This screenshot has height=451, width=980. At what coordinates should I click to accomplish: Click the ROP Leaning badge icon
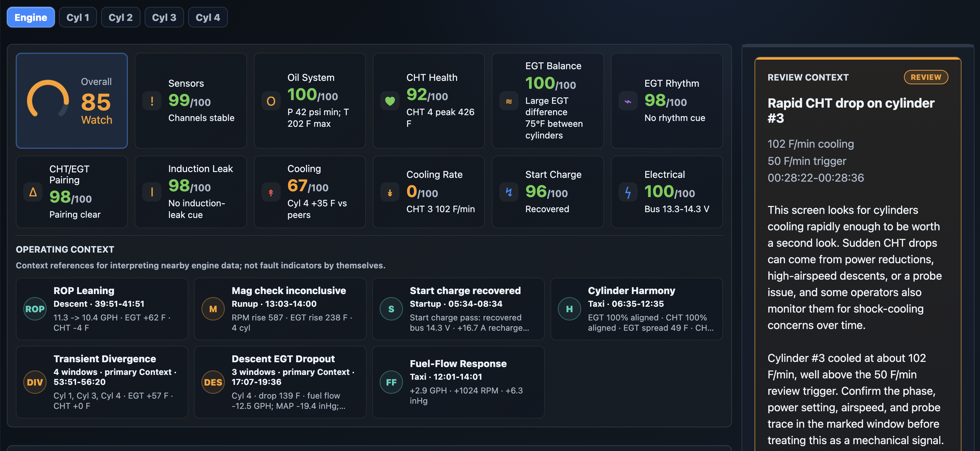[x=35, y=309]
